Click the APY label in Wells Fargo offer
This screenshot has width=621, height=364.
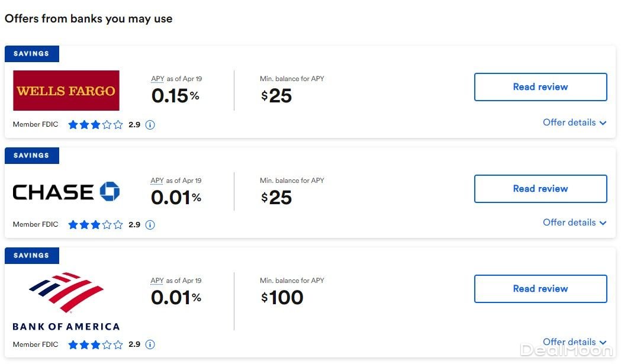coord(157,79)
